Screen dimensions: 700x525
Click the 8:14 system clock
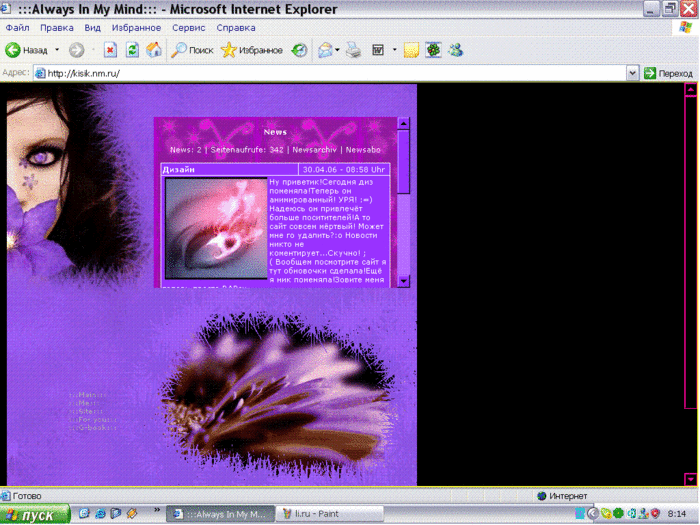677,514
